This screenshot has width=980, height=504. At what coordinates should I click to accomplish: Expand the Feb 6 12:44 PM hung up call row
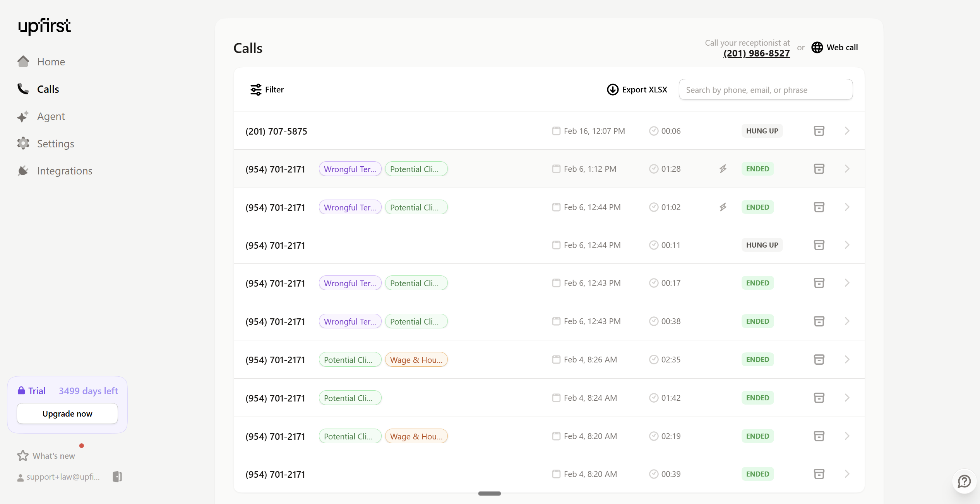coord(847,245)
